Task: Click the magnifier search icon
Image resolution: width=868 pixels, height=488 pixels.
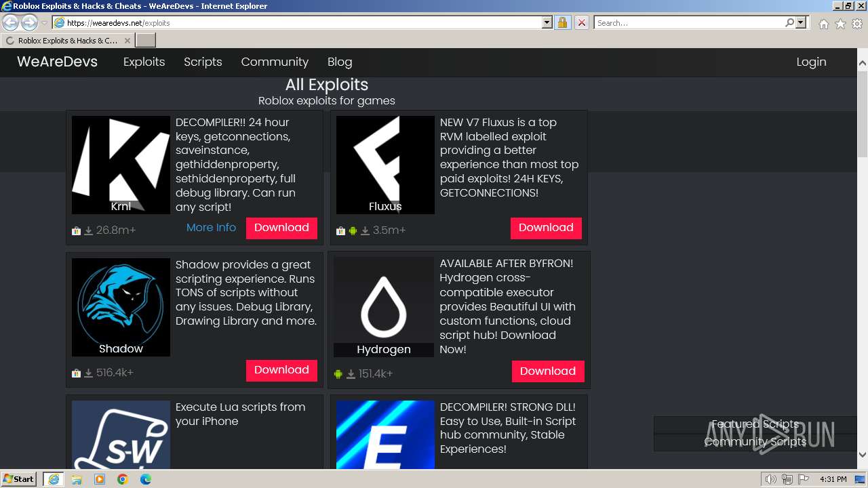Action: pos(789,22)
